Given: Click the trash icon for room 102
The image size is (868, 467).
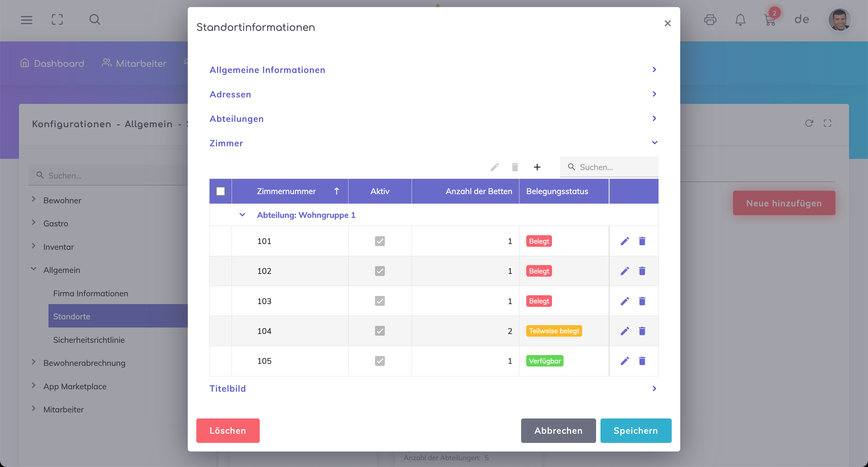Looking at the screenshot, I should click(642, 271).
